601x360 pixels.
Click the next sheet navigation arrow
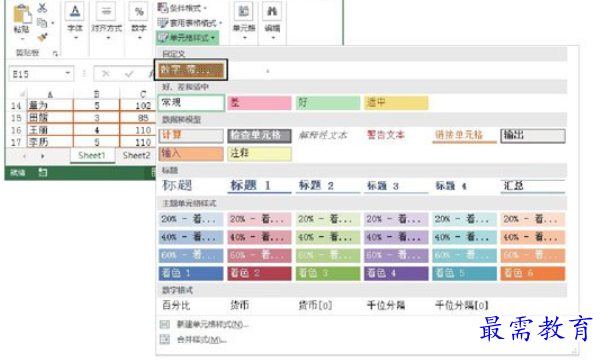(42, 156)
